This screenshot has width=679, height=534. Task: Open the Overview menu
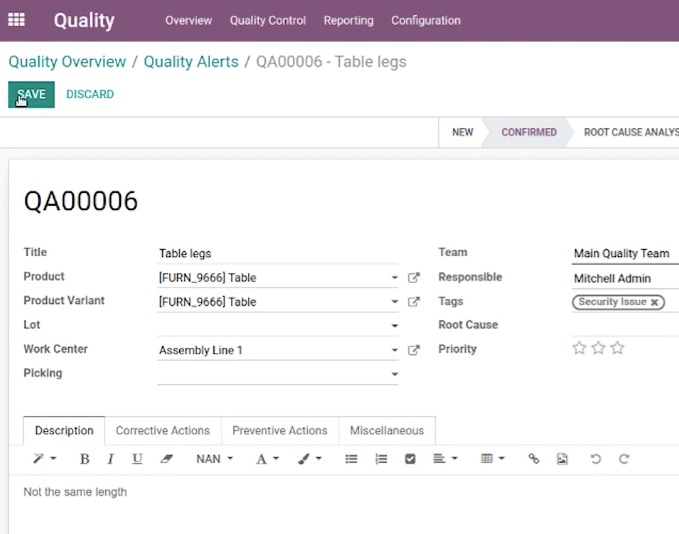click(188, 20)
